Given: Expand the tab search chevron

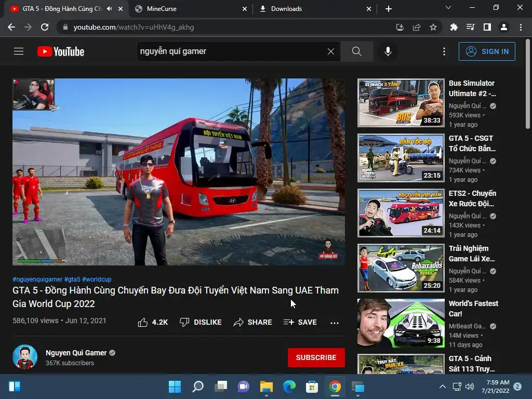Looking at the screenshot, I should coord(448,7).
